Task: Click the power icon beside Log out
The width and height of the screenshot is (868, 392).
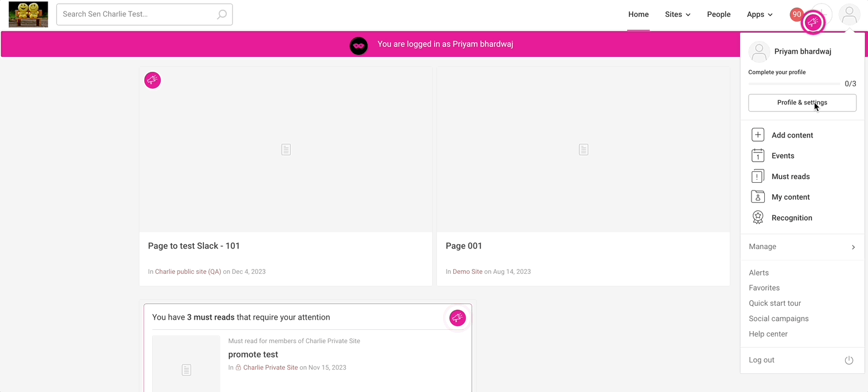Action: point(849,360)
